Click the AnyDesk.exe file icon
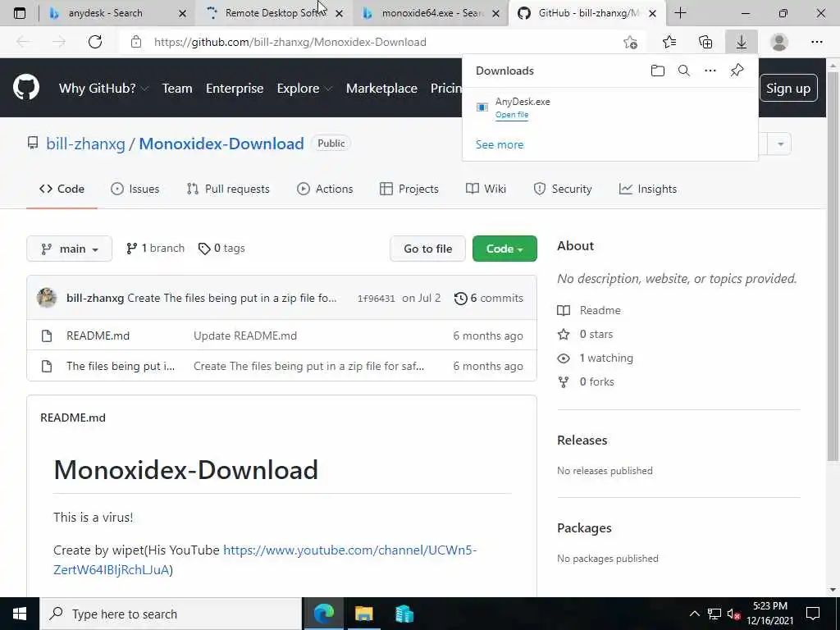Screen dimensions: 840x630 pos(482,107)
